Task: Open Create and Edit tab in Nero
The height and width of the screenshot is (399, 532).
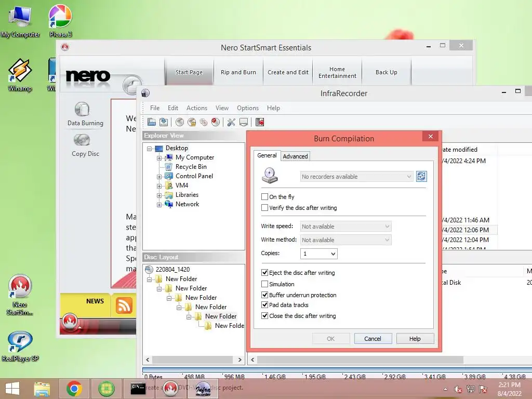Action: pos(288,72)
